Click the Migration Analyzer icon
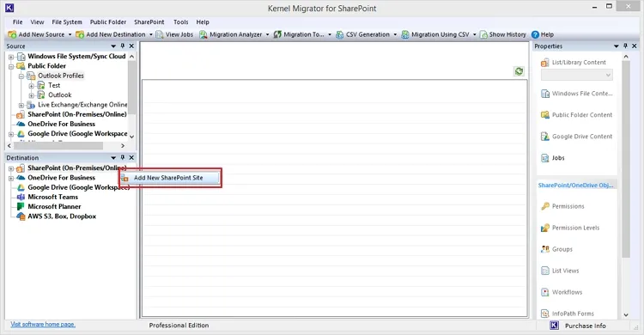 tap(204, 34)
